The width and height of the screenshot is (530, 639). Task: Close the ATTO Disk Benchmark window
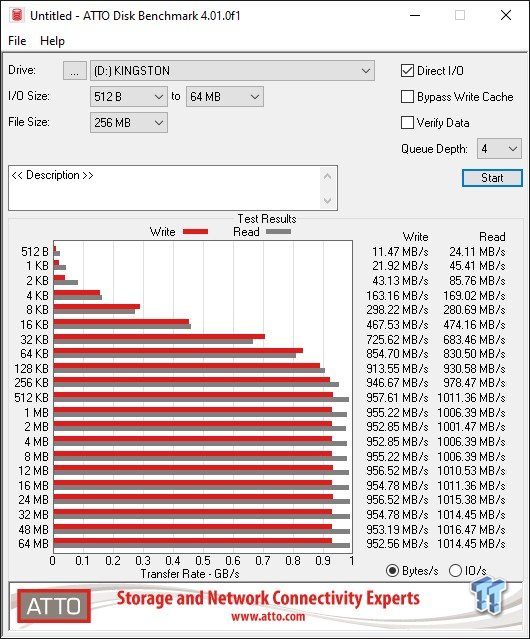506,15
